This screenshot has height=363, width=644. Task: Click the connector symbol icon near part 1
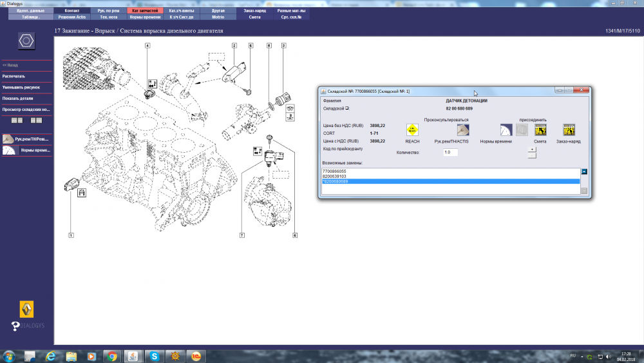point(82,192)
